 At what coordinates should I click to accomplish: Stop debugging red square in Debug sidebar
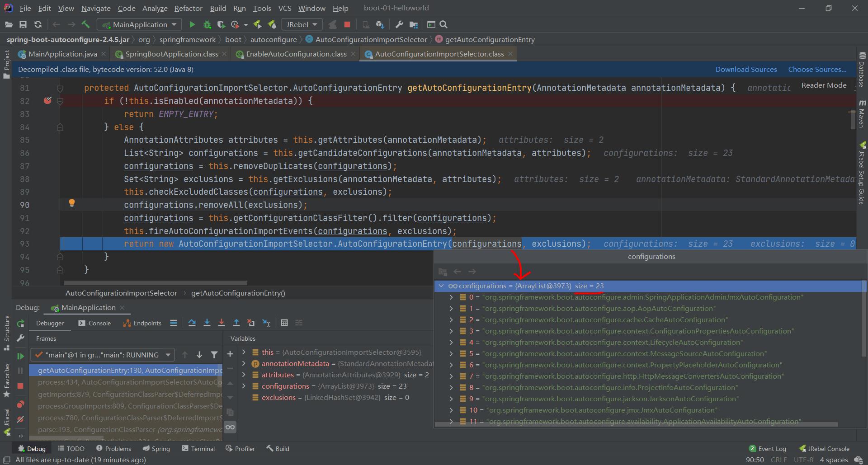tap(20, 386)
